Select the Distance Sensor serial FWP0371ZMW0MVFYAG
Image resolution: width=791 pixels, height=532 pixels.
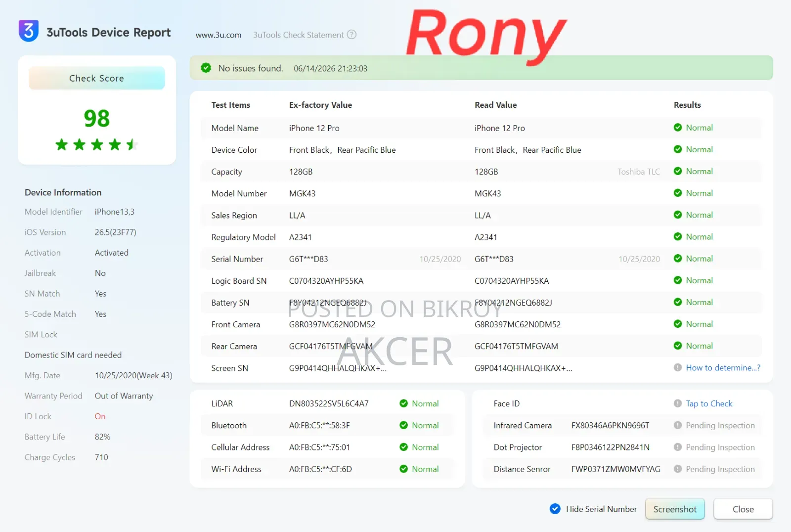point(616,469)
